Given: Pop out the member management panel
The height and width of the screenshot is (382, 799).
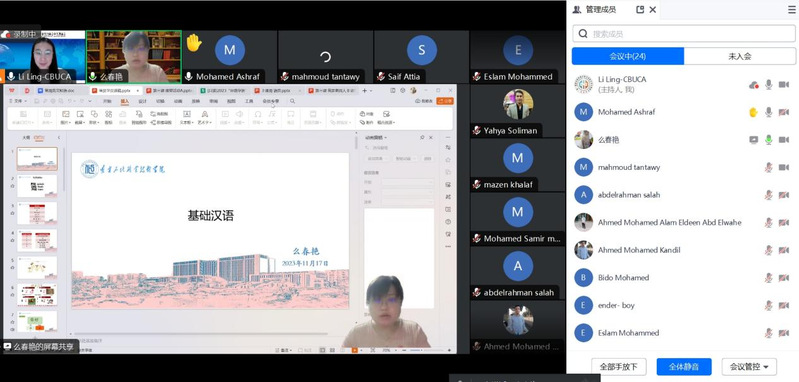Looking at the screenshot, I should (x=640, y=10).
